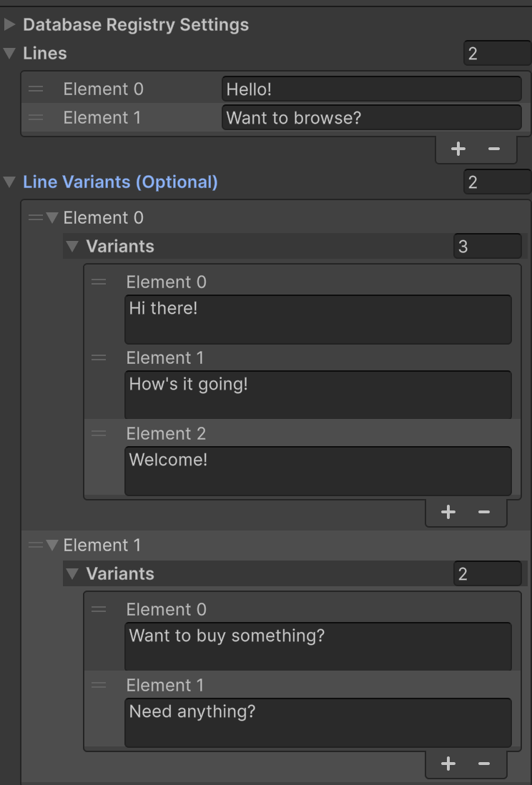The image size is (532, 785).
Task: Collapse the Variants list under Element 1
Action: (x=72, y=573)
